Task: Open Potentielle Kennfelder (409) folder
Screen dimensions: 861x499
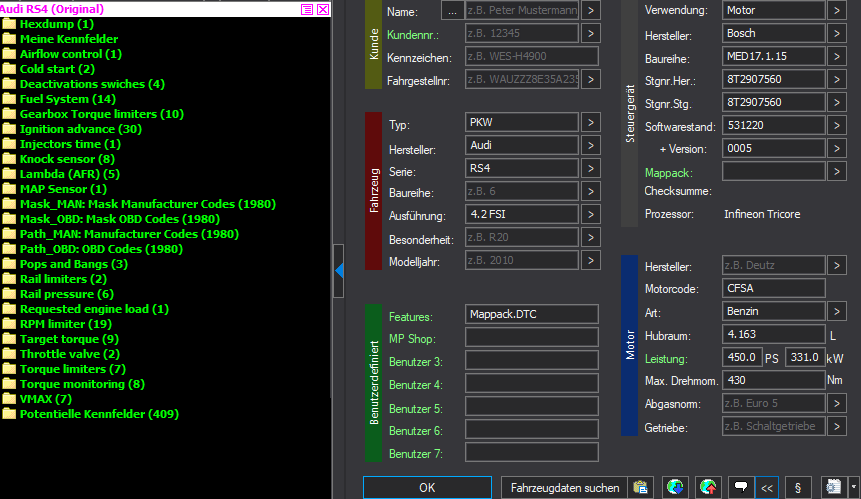Action: (x=99, y=414)
